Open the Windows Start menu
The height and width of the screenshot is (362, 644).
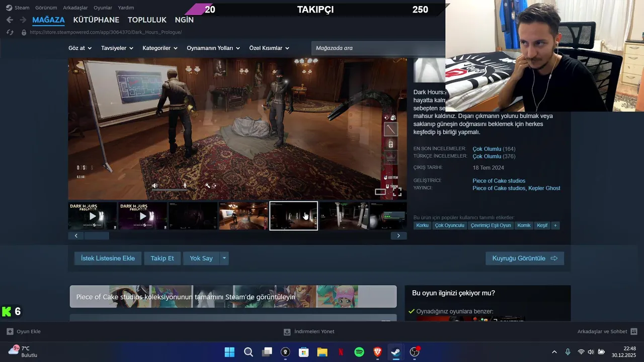[229, 352]
